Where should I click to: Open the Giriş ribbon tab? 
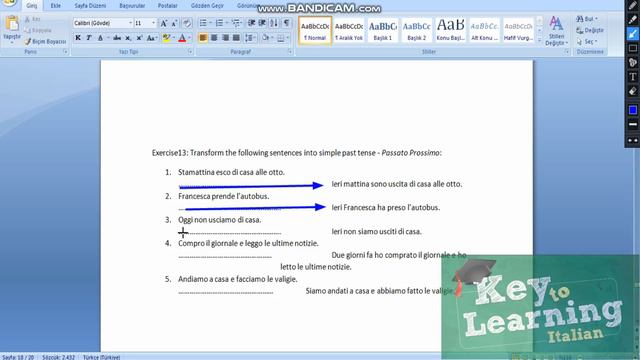point(31,6)
